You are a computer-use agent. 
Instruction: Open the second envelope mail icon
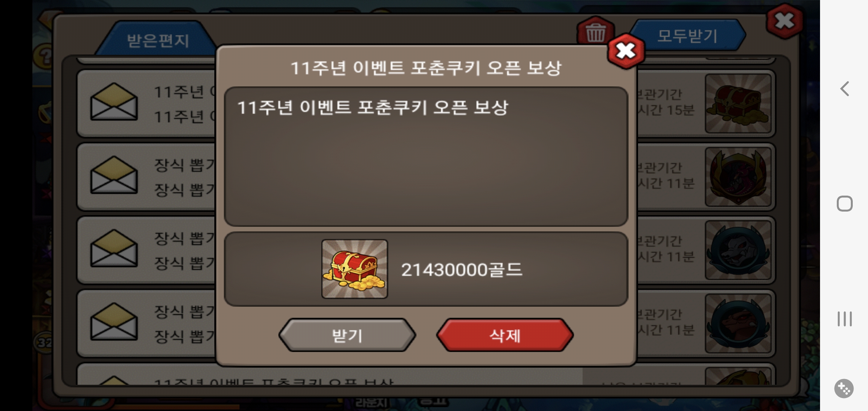pyautogui.click(x=114, y=175)
